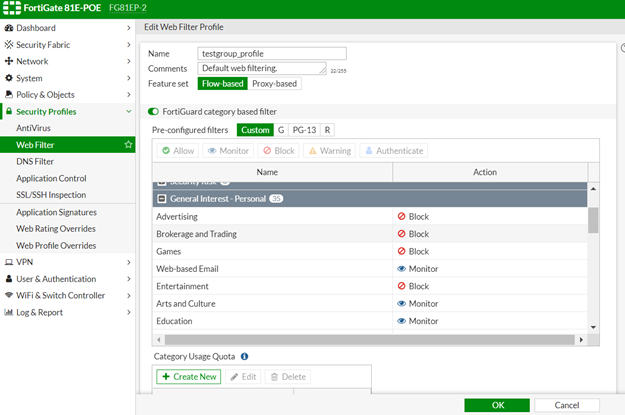Click the block icon in Entertainment row
The height and width of the screenshot is (415, 625).
point(401,286)
